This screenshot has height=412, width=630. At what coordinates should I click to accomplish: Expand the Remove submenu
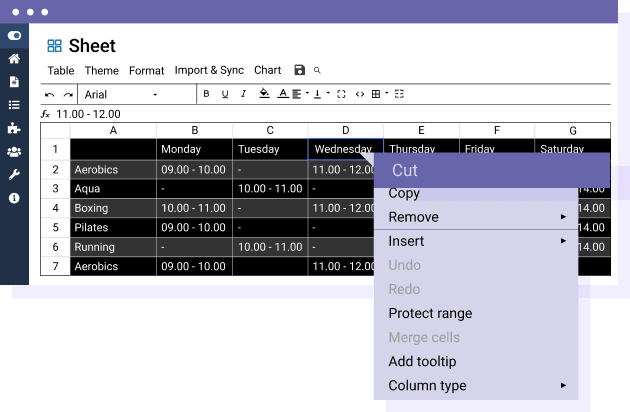(477, 217)
